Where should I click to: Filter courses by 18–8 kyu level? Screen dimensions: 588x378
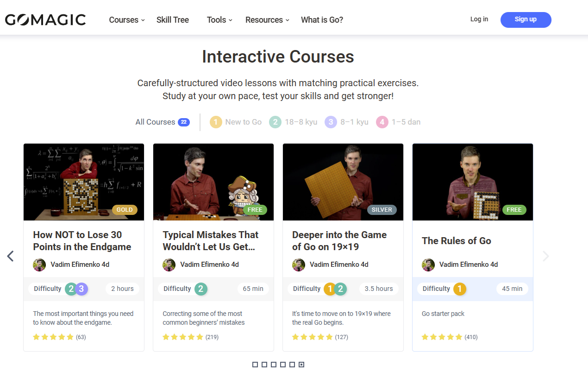click(x=293, y=122)
